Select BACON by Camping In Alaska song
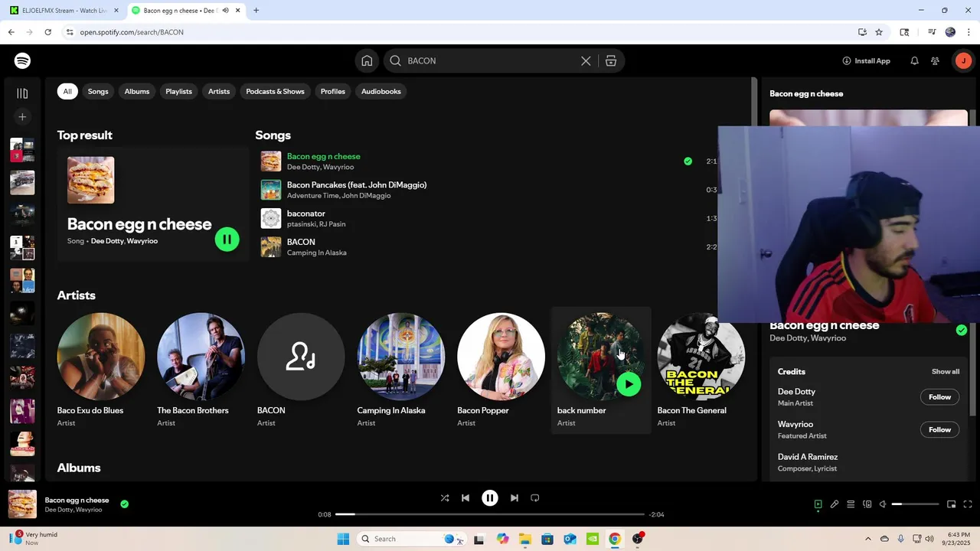 pyautogui.click(x=301, y=242)
